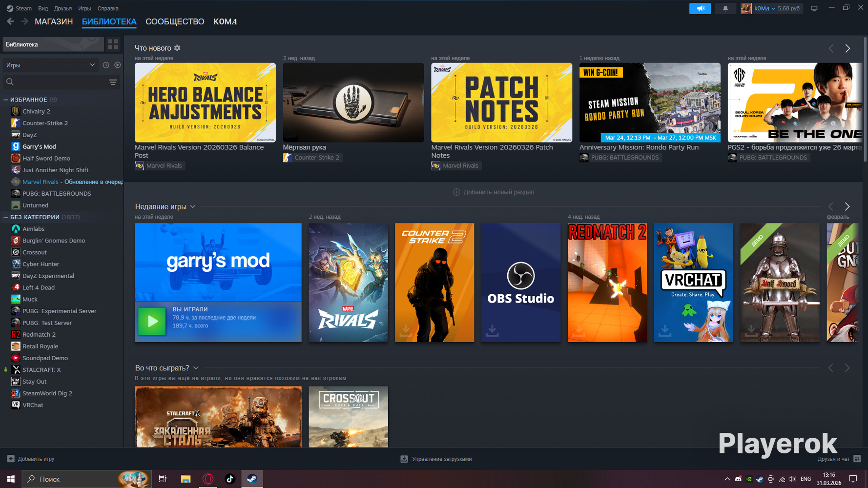
Task: Go forward with the navigation forward arrow
Action: (x=24, y=21)
